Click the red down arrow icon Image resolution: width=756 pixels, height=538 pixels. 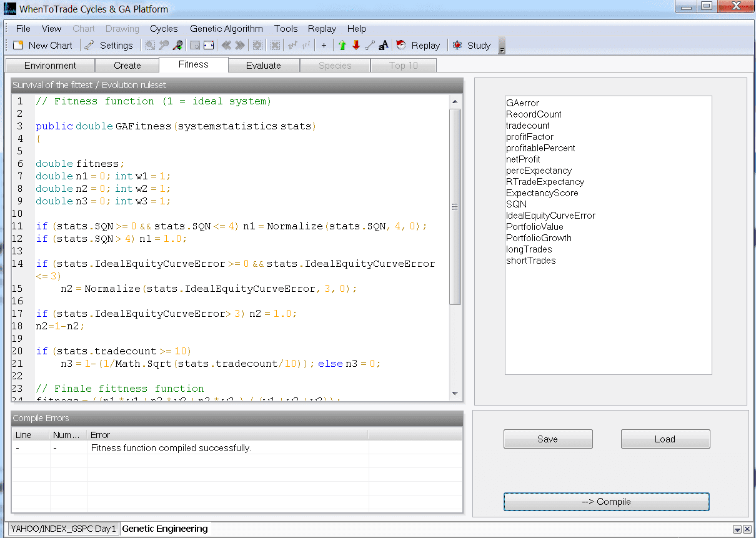point(356,45)
